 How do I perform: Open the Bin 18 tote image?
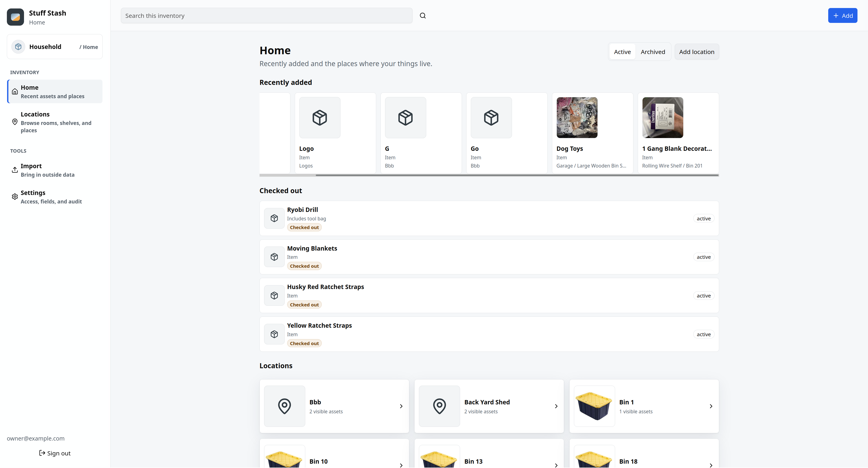tap(594, 456)
